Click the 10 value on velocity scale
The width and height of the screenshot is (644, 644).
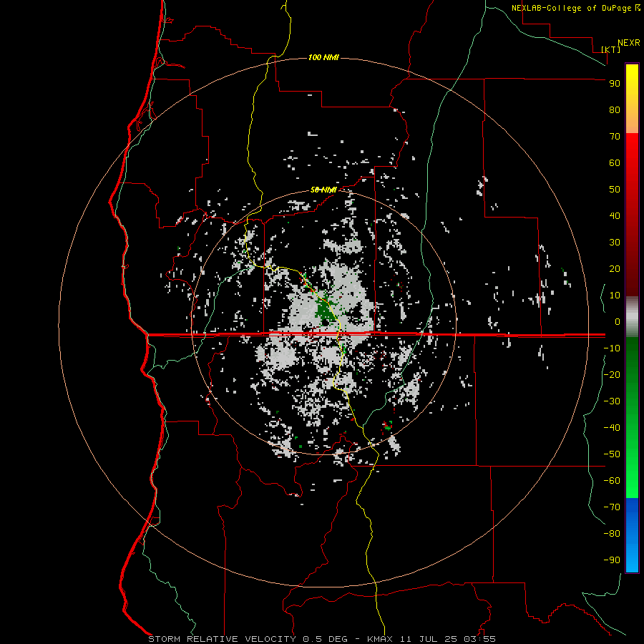[615, 296]
